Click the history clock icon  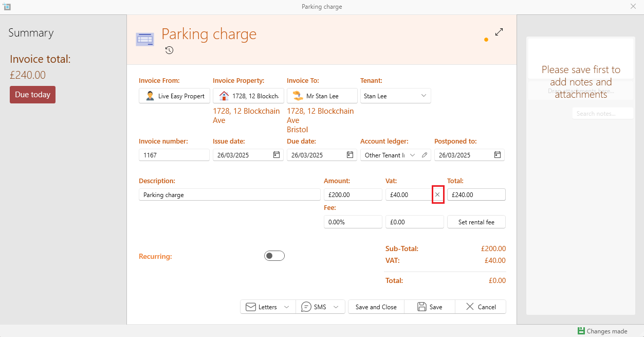pyautogui.click(x=169, y=50)
